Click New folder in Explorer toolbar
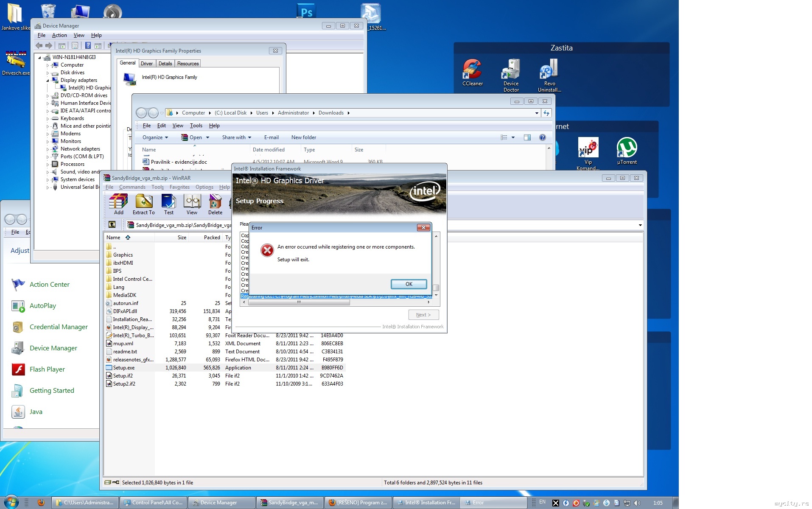Viewport: 812px width, 509px height. 303,137
